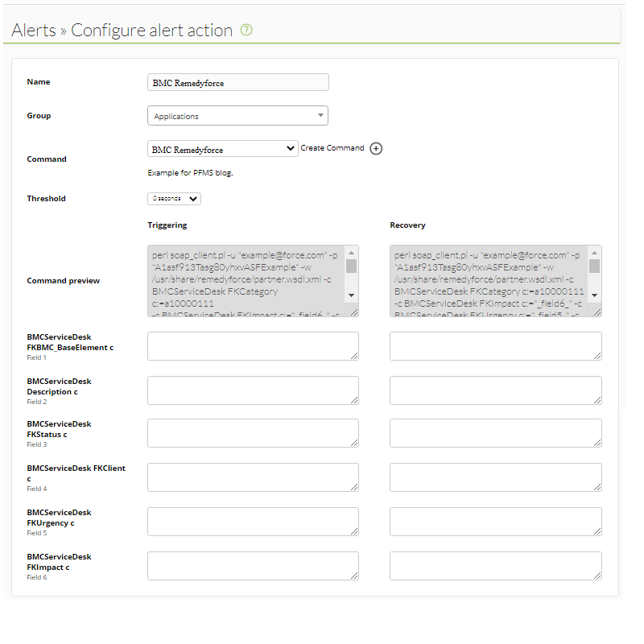This screenshot has width=644, height=644.
Task: Click the Recovery box for Field 2 Description
Action: point(496,390)
